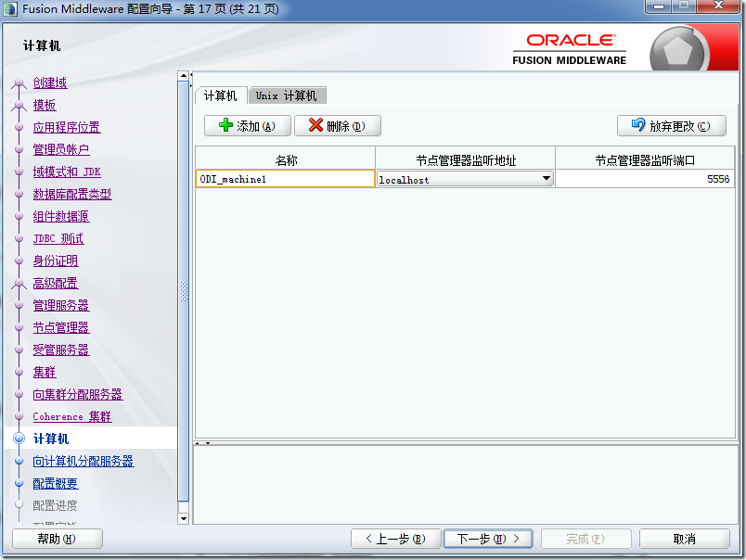Open the 域模式和 JDK step link
This screenshot has height=560, width=746.
67,172
